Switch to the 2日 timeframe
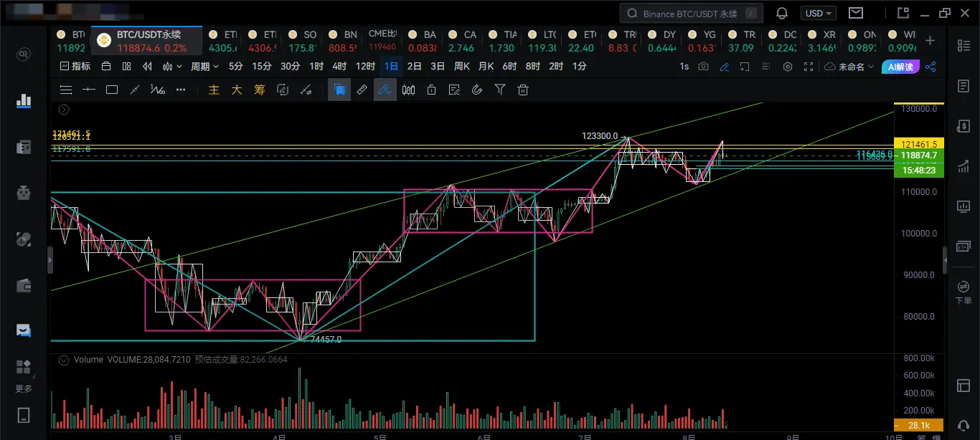Screen dimensions: 980x440 pyautogui.click(x=415, y=66)
